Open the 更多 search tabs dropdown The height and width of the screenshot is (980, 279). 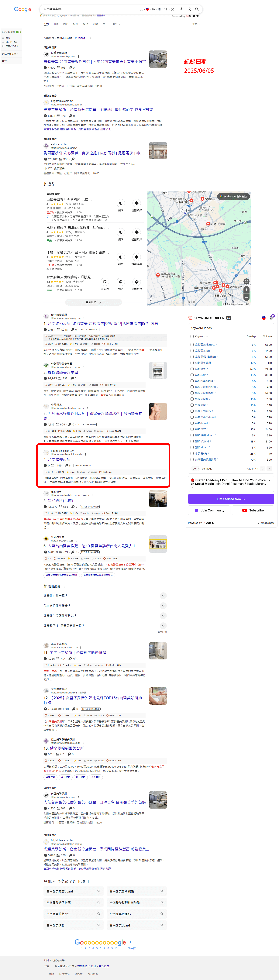(x=116, y=24)
